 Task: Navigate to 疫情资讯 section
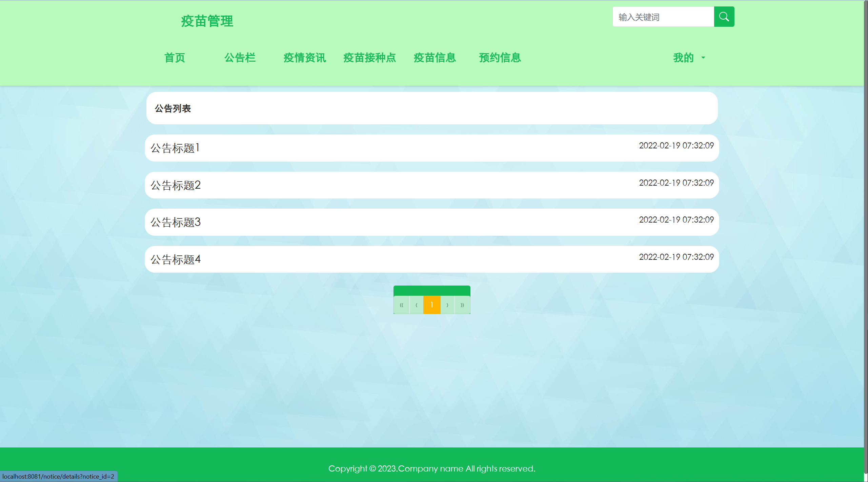click(305, 58)
